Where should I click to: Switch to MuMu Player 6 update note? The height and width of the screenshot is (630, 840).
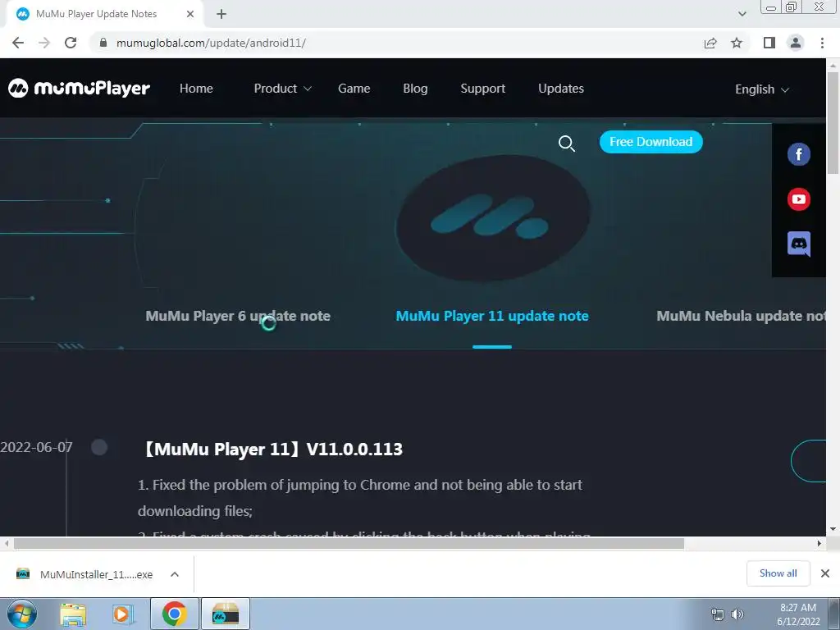[238, 316]
